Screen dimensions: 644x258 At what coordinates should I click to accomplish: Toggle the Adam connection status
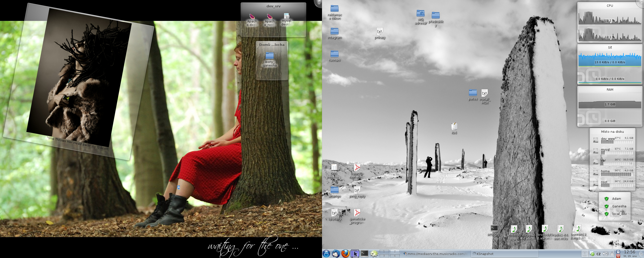point(607,199)
